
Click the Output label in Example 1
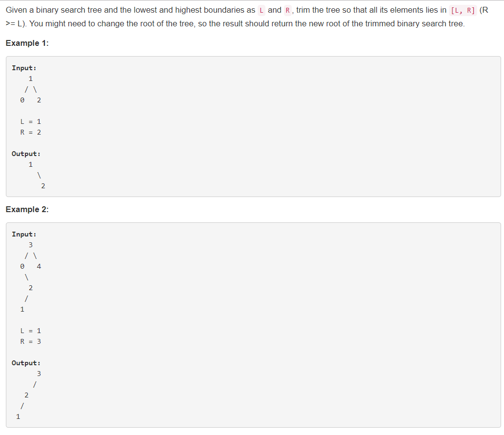26,154
